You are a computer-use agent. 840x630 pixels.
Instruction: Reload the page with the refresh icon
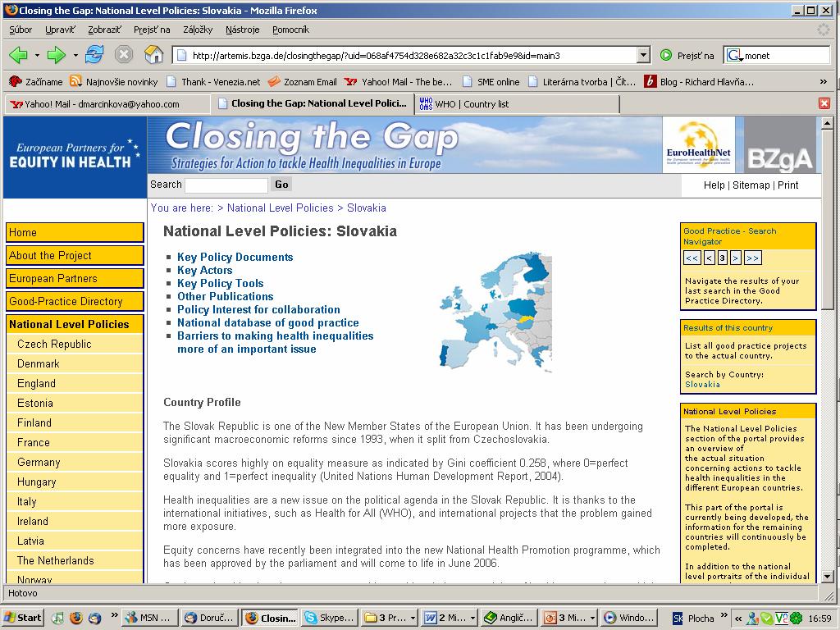tap(94, 55)
